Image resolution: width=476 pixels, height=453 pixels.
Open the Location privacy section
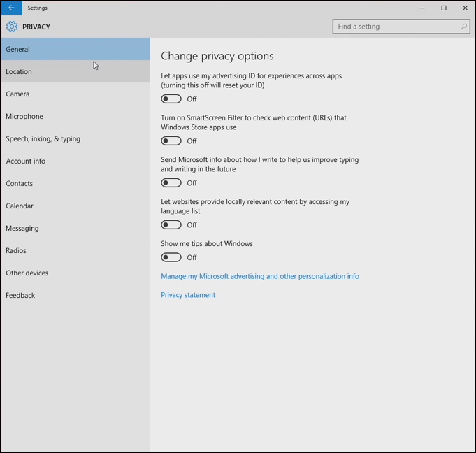(x=75, y=71)
